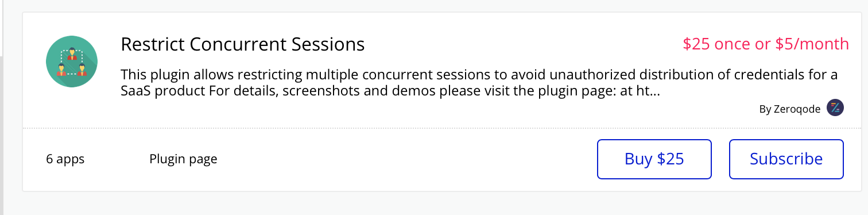The width and height of the screenshot is (868, 215).
Task: Click the By Zeroqode author text
Action: coord(790,109)
